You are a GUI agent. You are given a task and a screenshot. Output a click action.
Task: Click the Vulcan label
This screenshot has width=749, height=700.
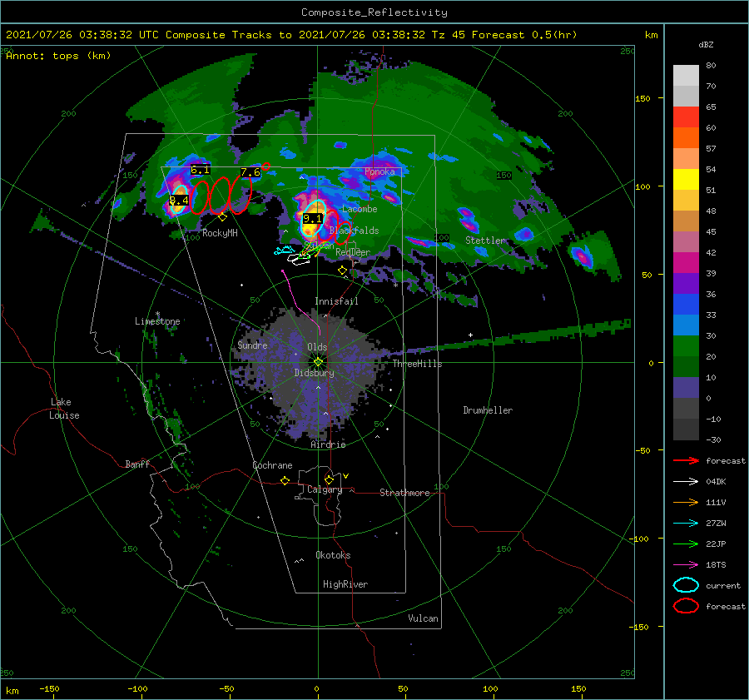[x=424, y=618]
